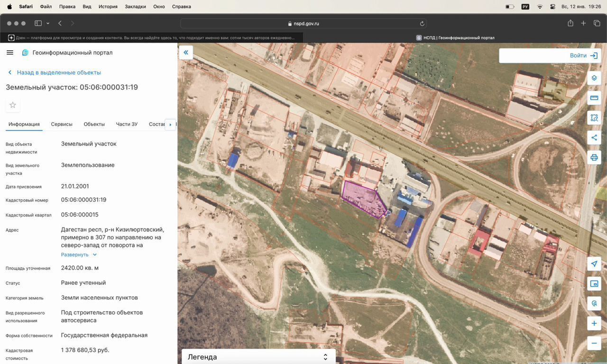Screen dimensions: 607x364
Task: Click the cadastral quarter value 05:06:000015
Action: 80,214
